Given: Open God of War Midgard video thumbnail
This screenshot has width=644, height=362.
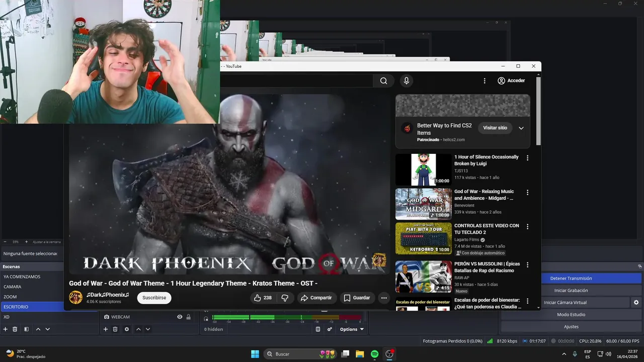Looking at the screenshot, I should [x=423, y=204].
